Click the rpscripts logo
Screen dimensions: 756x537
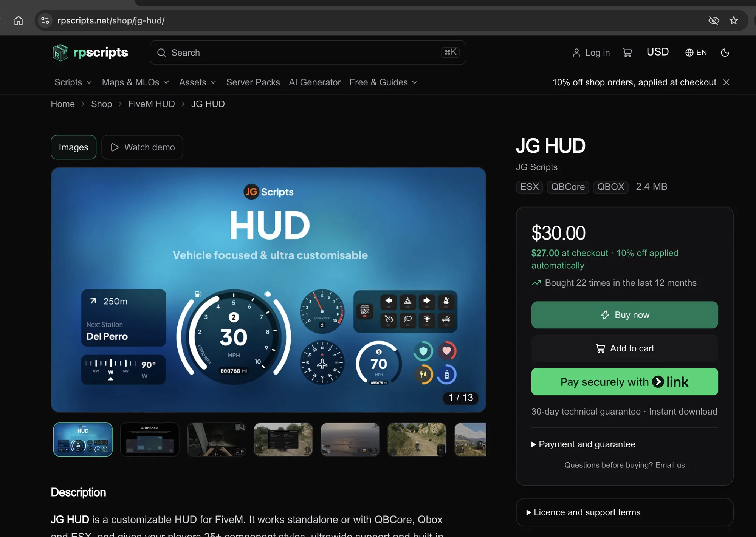pos(90,53)
